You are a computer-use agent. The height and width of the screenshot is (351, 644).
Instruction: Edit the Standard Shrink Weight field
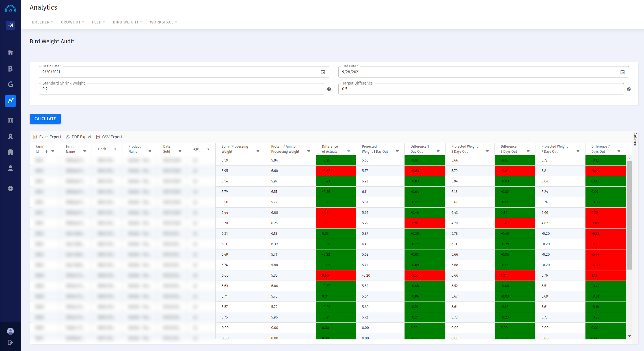coord(181,89)
